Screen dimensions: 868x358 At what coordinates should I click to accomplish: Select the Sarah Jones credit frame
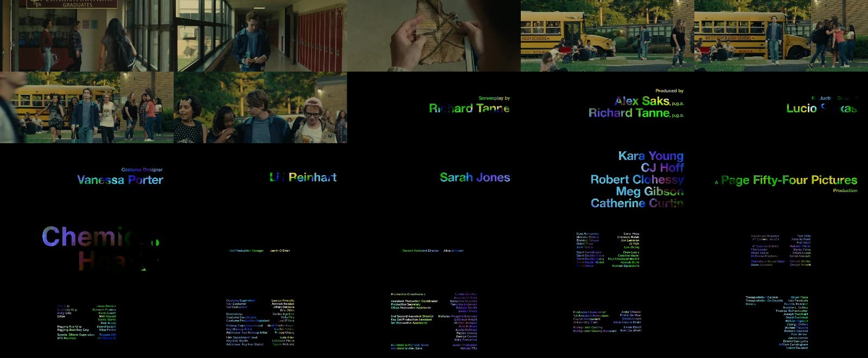[434, 179]
